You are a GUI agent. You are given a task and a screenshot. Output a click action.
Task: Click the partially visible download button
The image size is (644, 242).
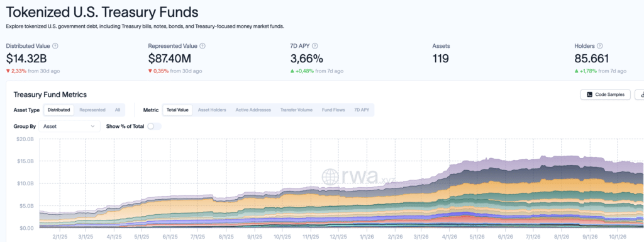640,95
